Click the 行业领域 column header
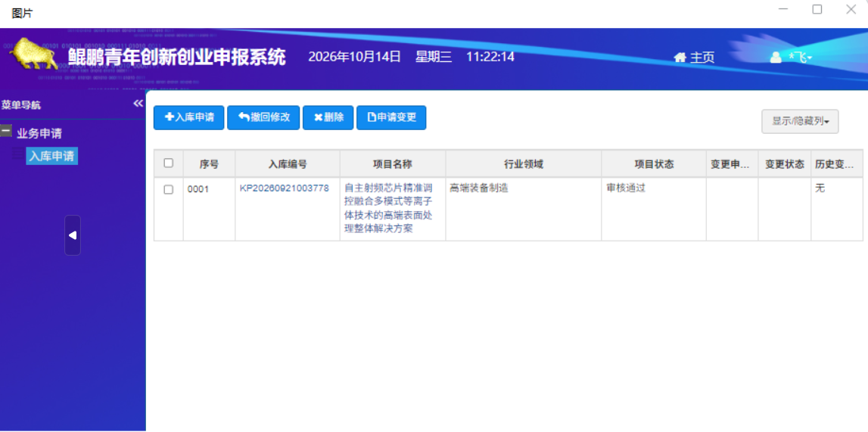The image size is (868, 432). [524, 163]
